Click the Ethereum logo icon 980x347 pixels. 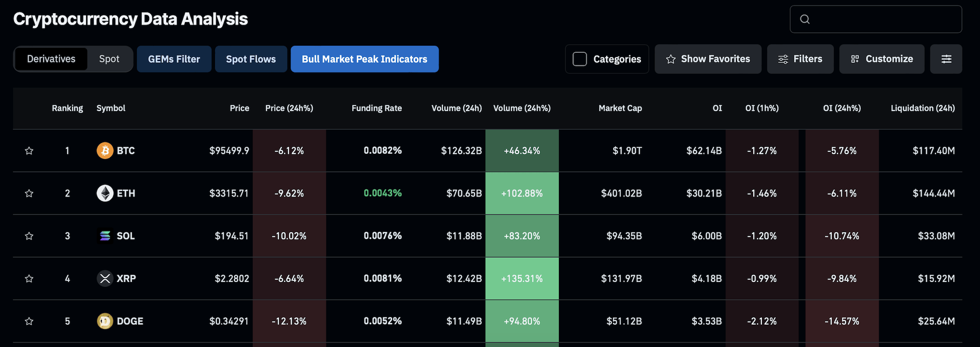pyautogui.click(x=105, y=193)
